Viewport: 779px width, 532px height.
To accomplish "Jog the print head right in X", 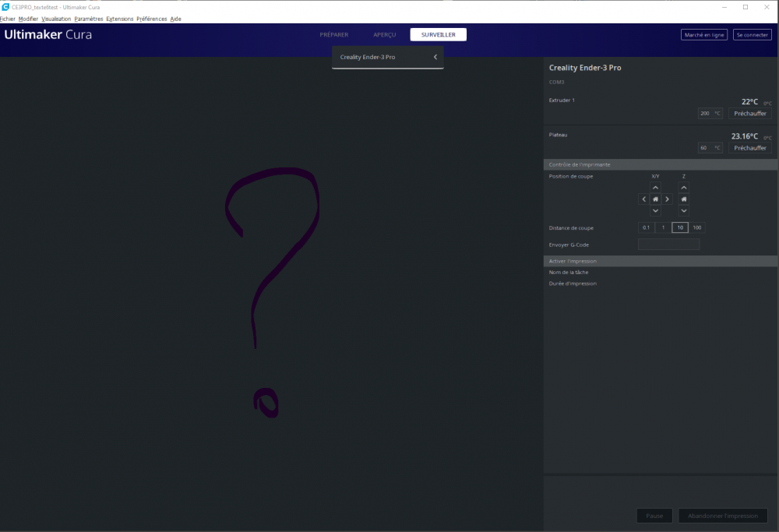I will [x=668, y=199].
